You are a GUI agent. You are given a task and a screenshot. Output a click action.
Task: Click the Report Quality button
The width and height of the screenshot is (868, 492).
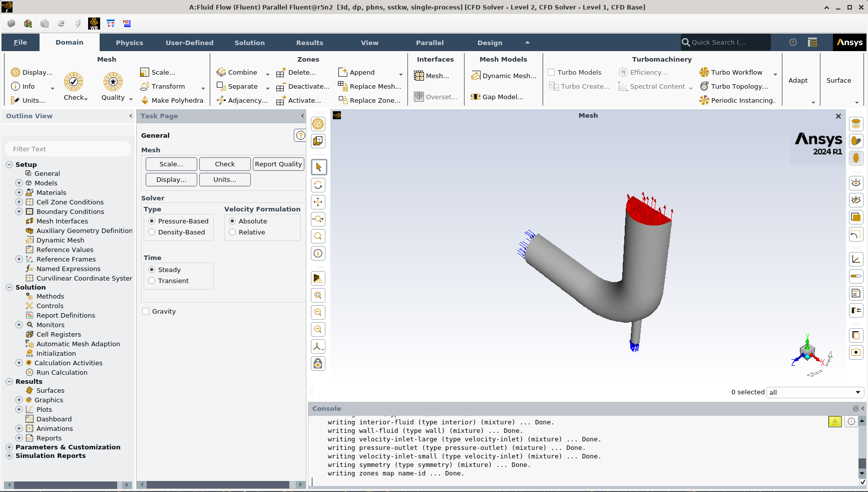pyautogui.click(x=278, y=164)
